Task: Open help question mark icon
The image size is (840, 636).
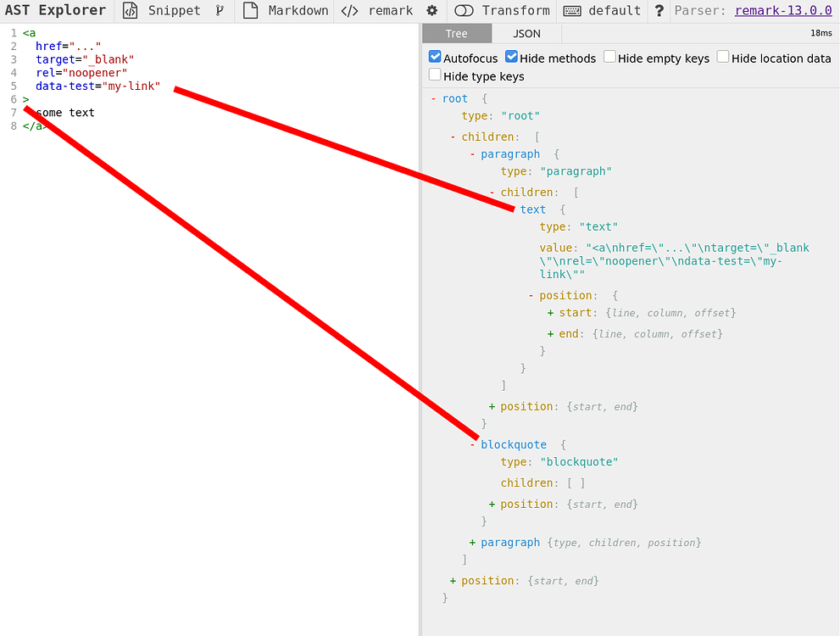Action: (x=659, y=11)
